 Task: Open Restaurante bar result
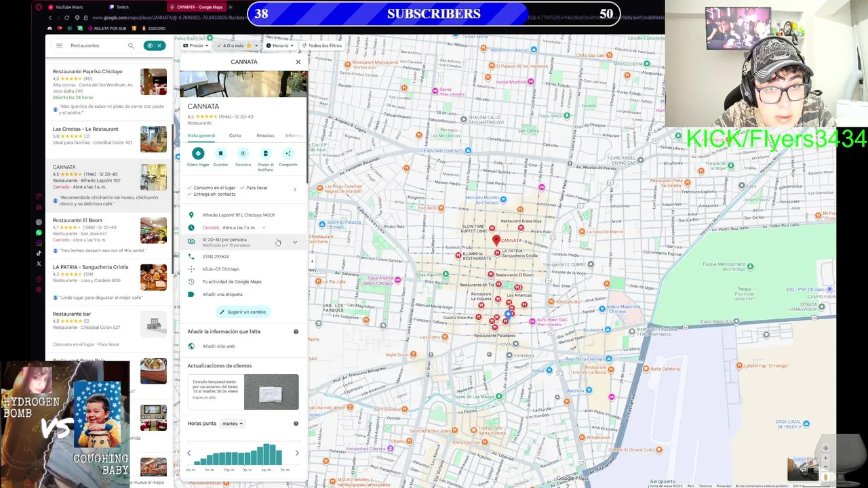coord(72,314)
